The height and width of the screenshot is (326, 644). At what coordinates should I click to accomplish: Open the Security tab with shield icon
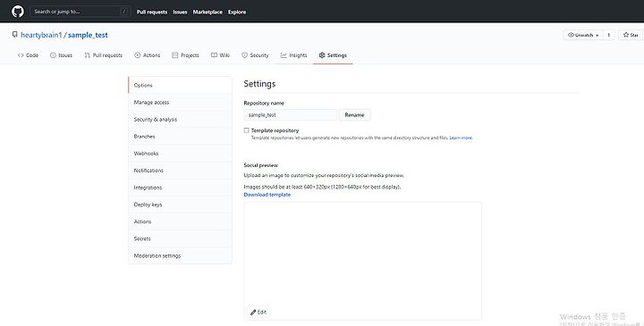tap(255, 55)
